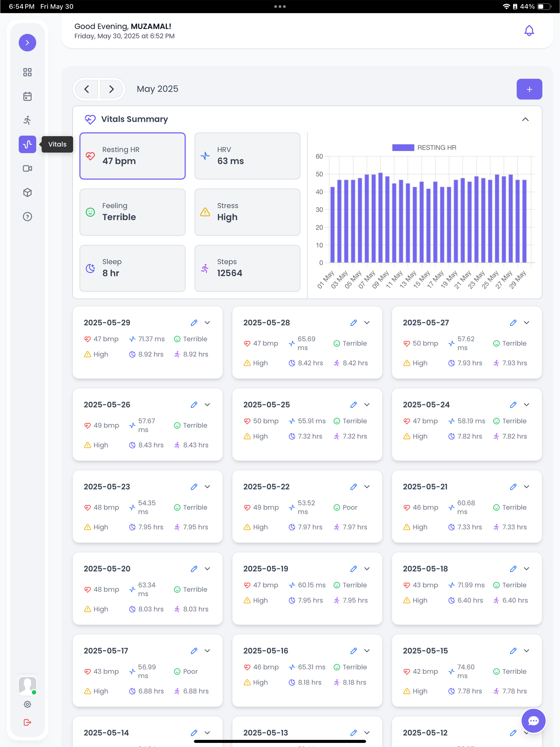Expand the 2025-05-20 card chevron
The height and width of the screenshot is (747, 560).
[x=207, y=569]
